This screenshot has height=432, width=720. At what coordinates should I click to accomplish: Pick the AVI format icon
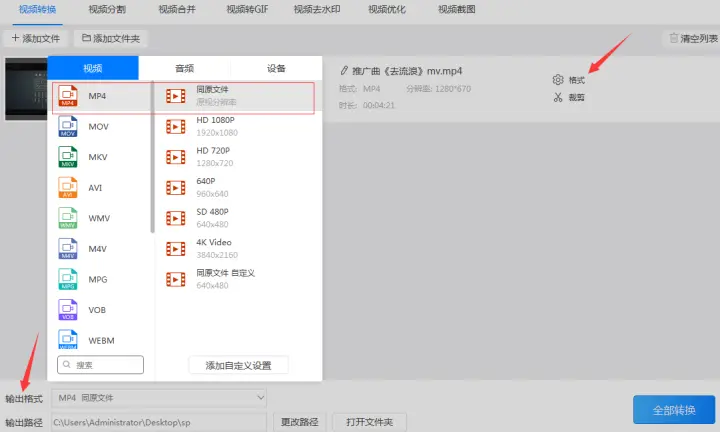pos(68,187)
